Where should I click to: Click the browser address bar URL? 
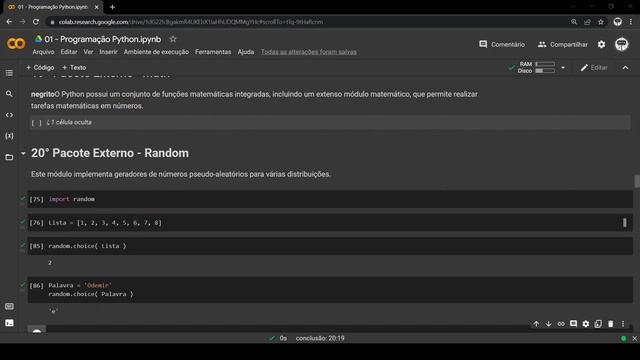(x=191, y=22)
